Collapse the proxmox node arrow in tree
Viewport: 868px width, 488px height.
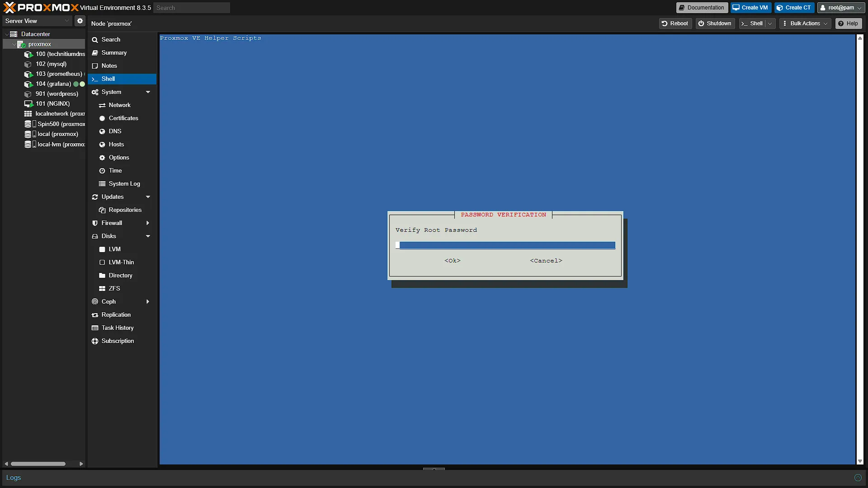[x=14, y=44]
